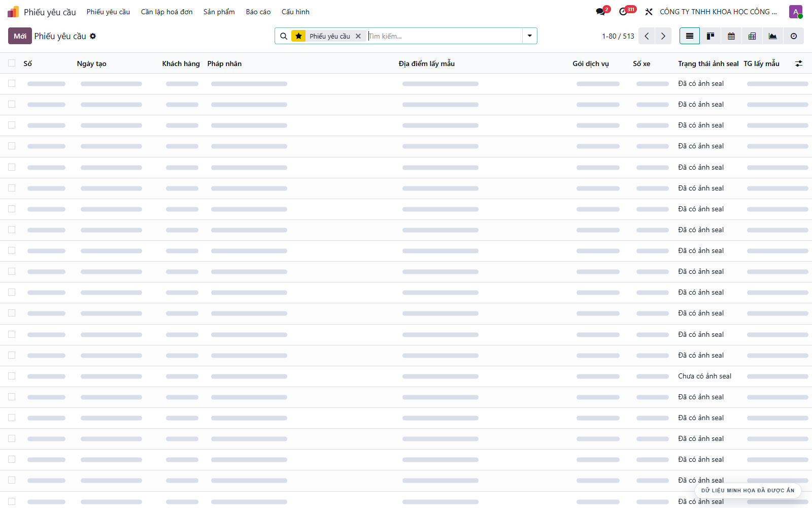Click the 1-80 / 513 pager counter
The width and height of the screenshot is (812, 508).
click(618, 36)
